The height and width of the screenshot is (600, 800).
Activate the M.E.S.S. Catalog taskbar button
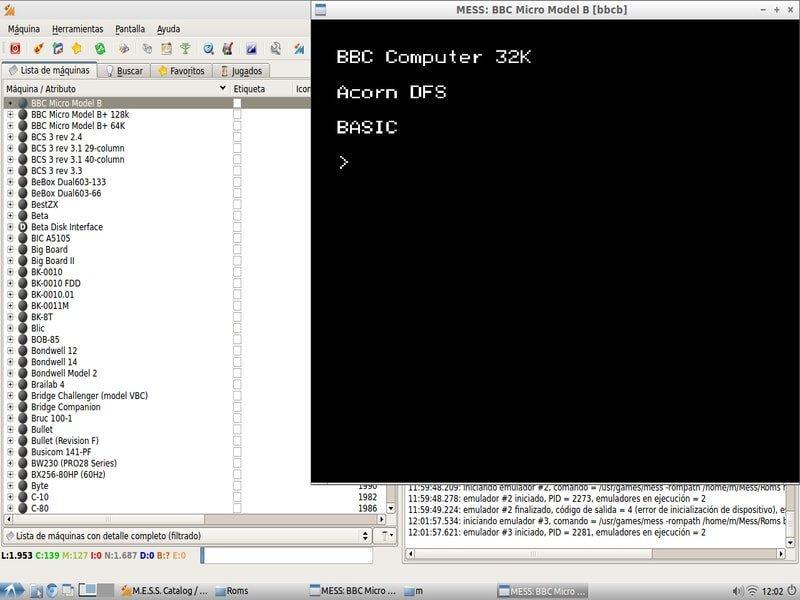pos(164,591)
